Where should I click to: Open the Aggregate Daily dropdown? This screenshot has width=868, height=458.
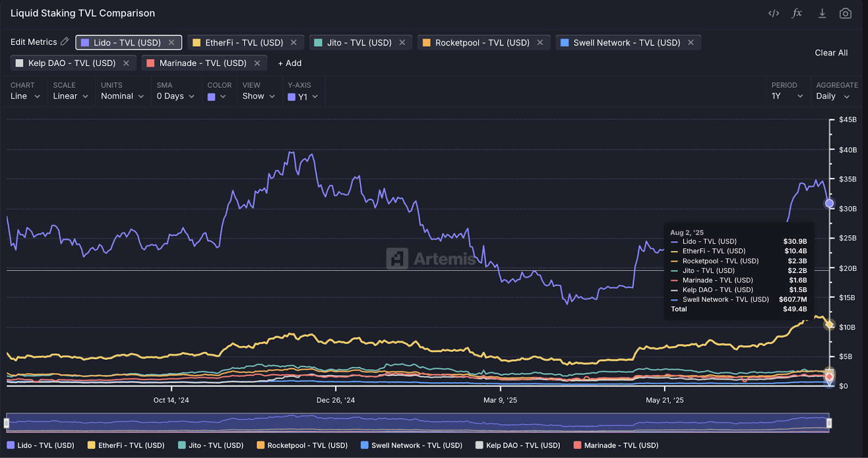[833, 96]
